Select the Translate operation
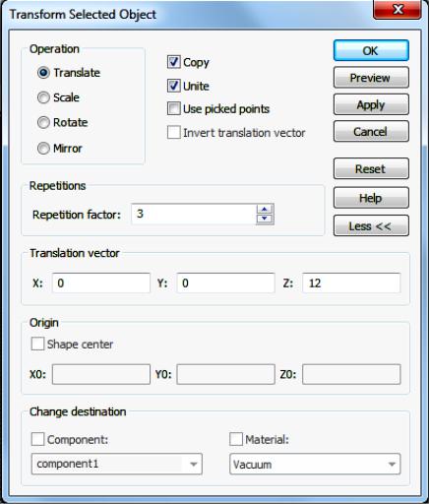Screen dimensions: 429x504 pyautogui.click(x=43, y=73)
